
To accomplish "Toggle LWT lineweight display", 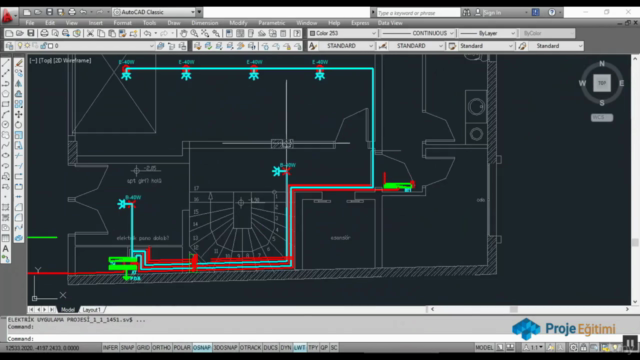I will pos(300,348).
